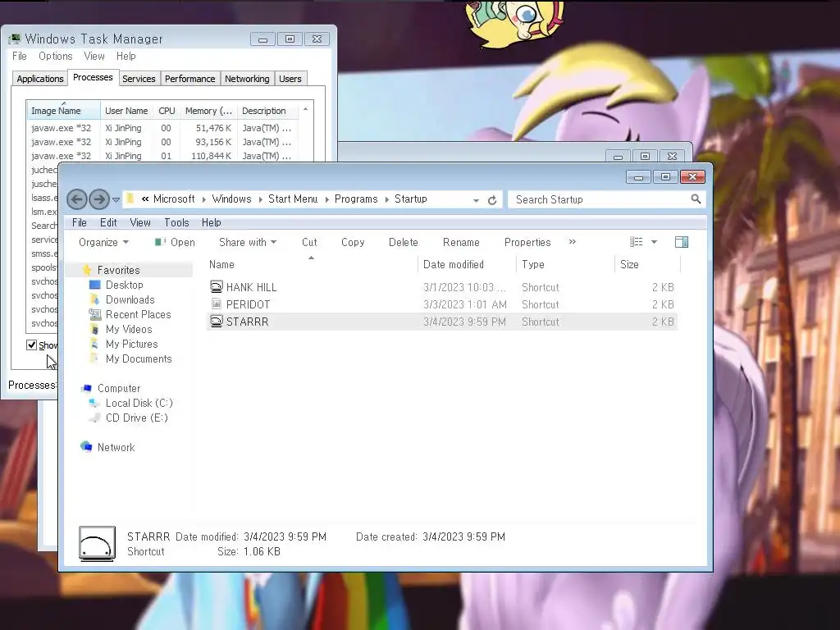
Task: Click the Rename toolbar button
Action: pyautogui.click(x=461, y=242)
